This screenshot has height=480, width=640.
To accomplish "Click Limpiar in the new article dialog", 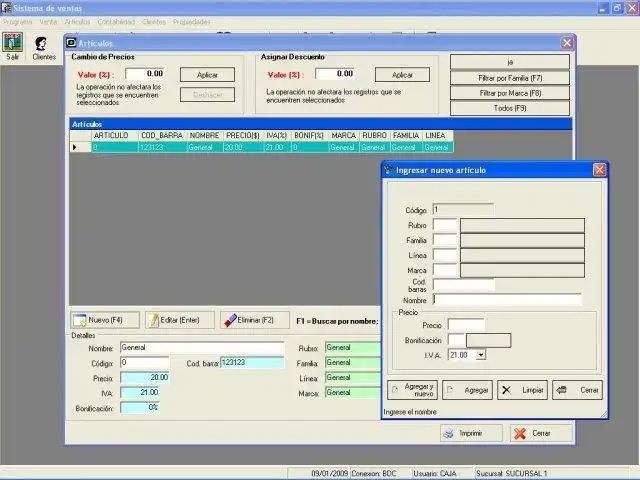I will [522, 390].
